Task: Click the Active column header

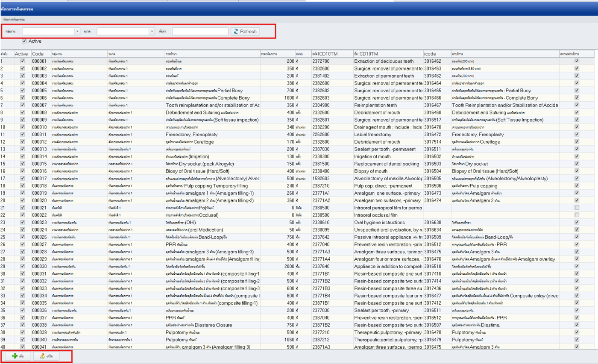Action: tap(22, 54)
